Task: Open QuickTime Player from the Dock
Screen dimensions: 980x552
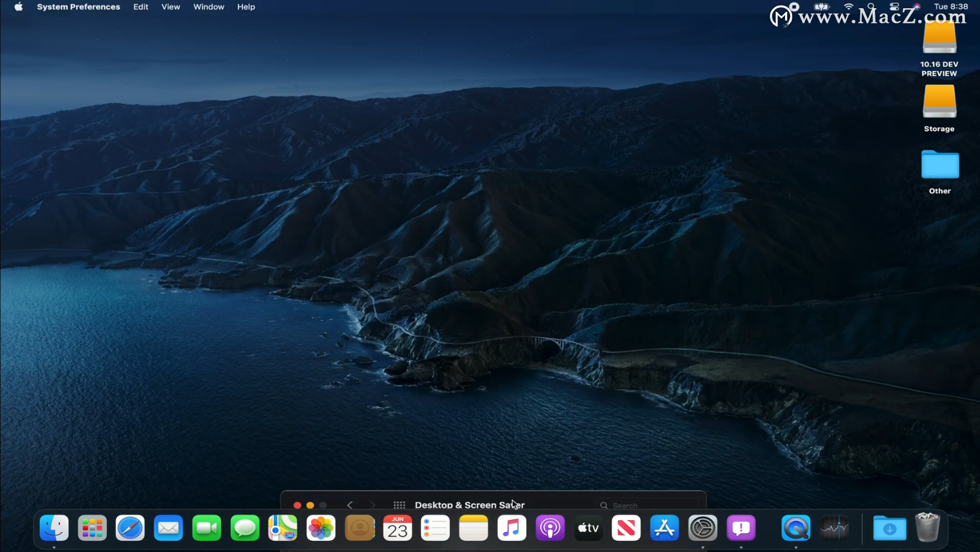Action: click(x=796, y=528)
